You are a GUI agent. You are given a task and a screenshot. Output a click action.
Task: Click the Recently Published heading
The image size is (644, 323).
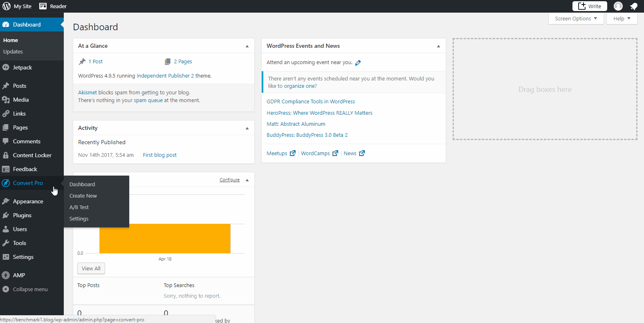102,143
